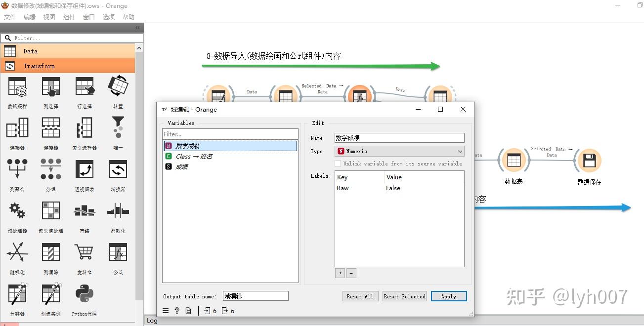
Task: Click the 数据保存 widget on the canvas
Action: click(x=588, y=161)
